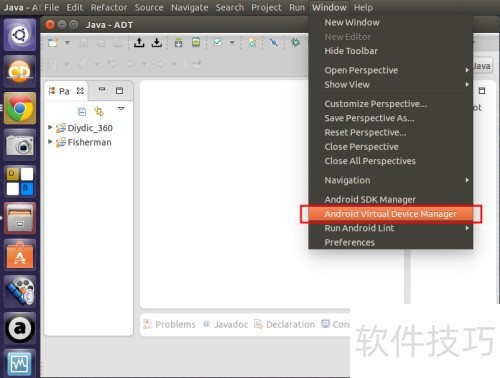Choose Reset Perspective... entry
500x378 pixels.
tap(391, 132)
